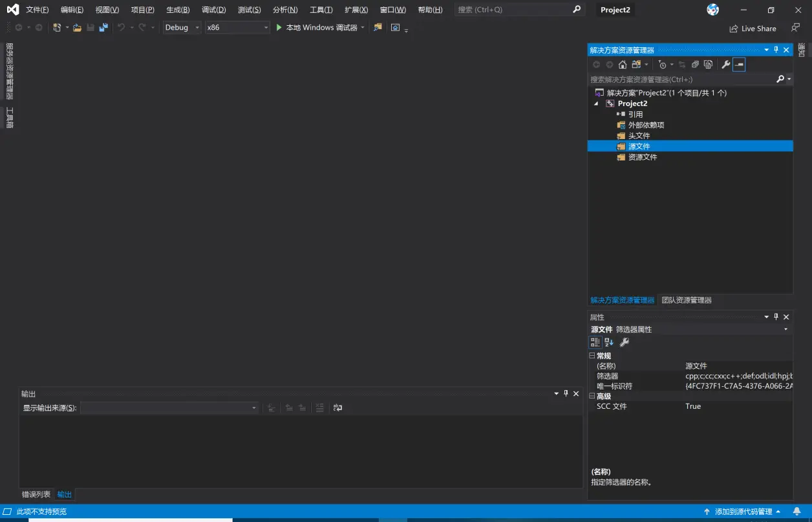Click property pages wrench in Properties panel
The width and height of the screenshot is (812, 522).
pyautogui.click(x=624, y=342)
